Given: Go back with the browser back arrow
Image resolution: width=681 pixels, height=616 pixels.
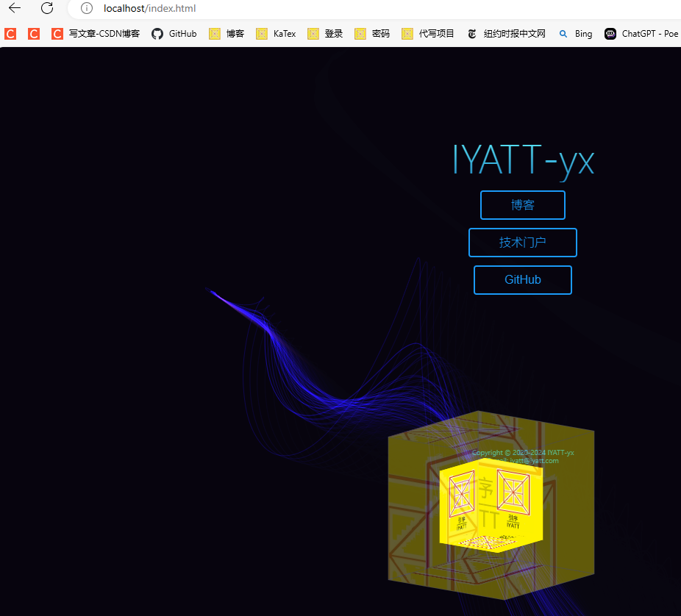Looking at the screenshot, I should (x=15, y=8).
